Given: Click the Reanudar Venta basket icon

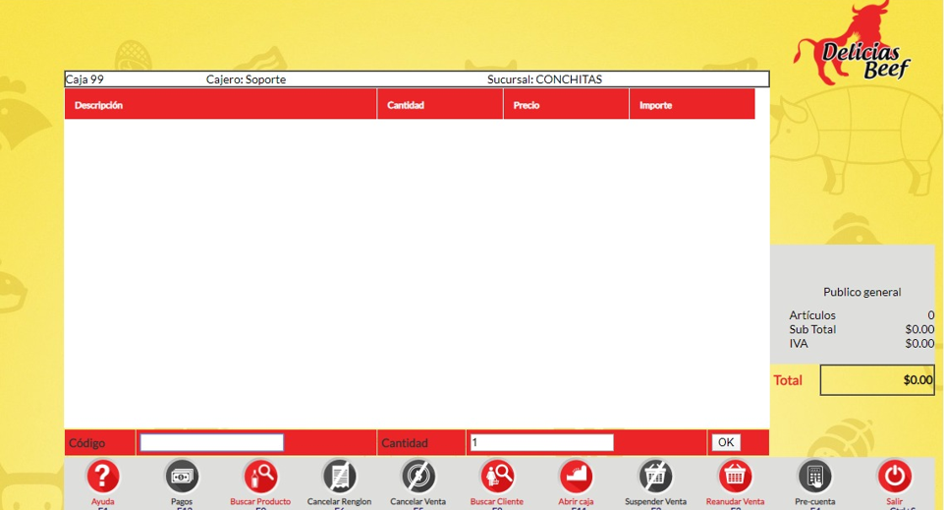Looking at the screenshot, I should click(735, 477).
